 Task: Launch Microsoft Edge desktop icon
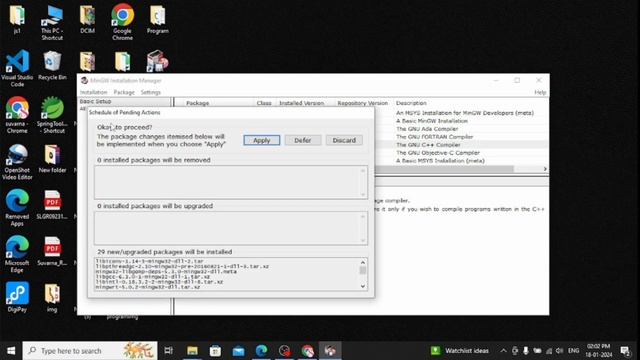(x=17, y=254)
